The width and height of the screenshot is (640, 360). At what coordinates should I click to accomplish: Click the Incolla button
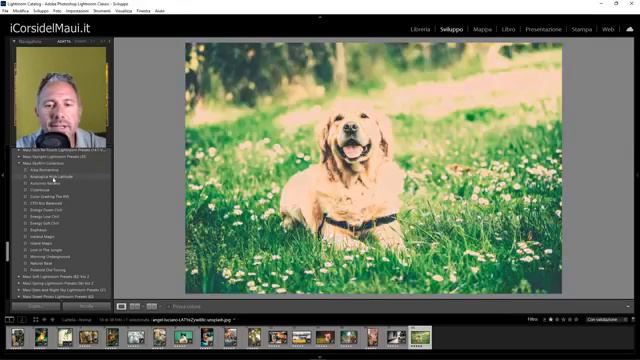(87, 306)
